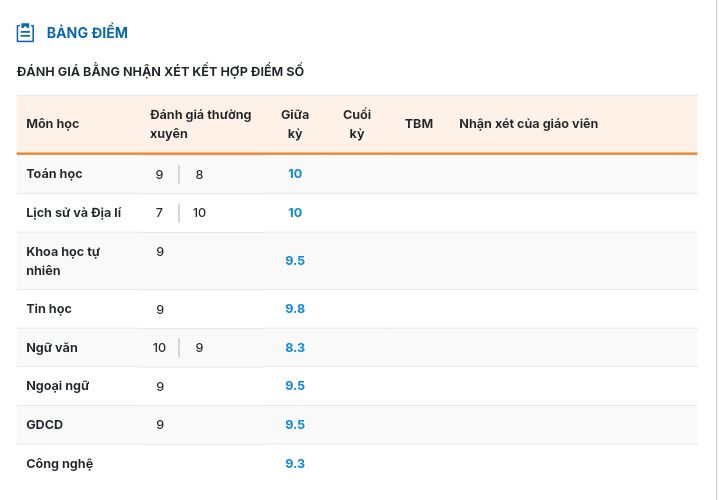Select the Khoa học tự nhiên row
The width and height of the screenshot is (720, 500).
[x=63, y=261]
